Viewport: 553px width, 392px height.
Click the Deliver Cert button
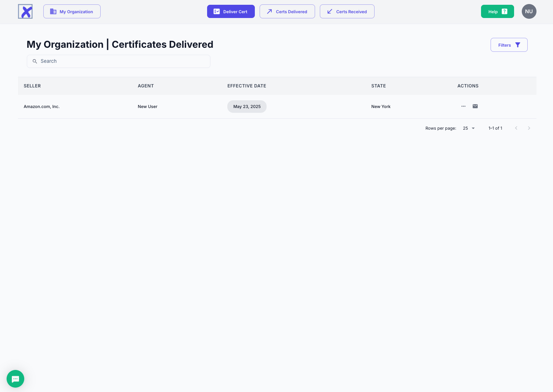click(x=231, y=11)
